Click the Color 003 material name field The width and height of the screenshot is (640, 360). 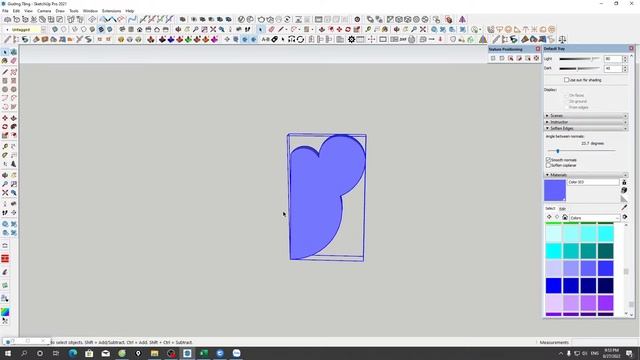coord(593,182)
